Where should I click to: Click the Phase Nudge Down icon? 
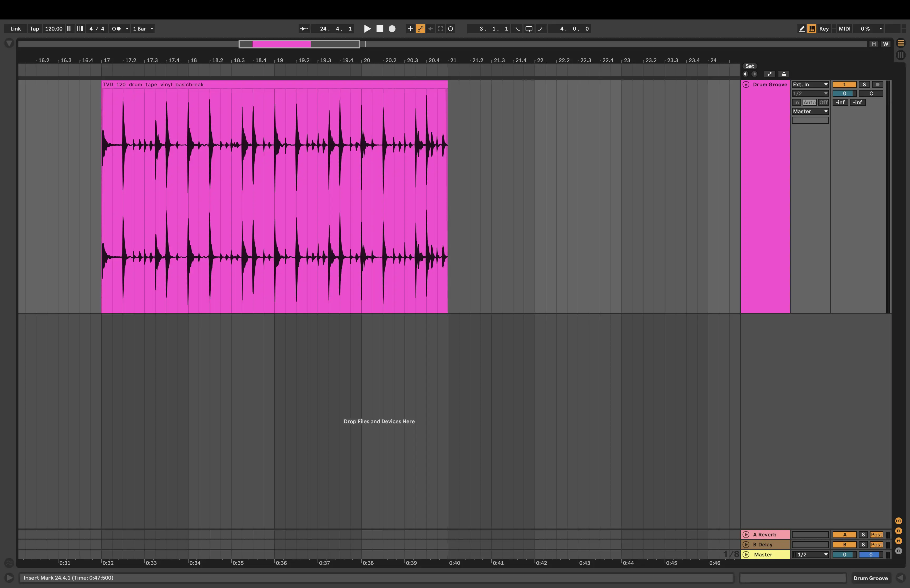tap(70, 29)
